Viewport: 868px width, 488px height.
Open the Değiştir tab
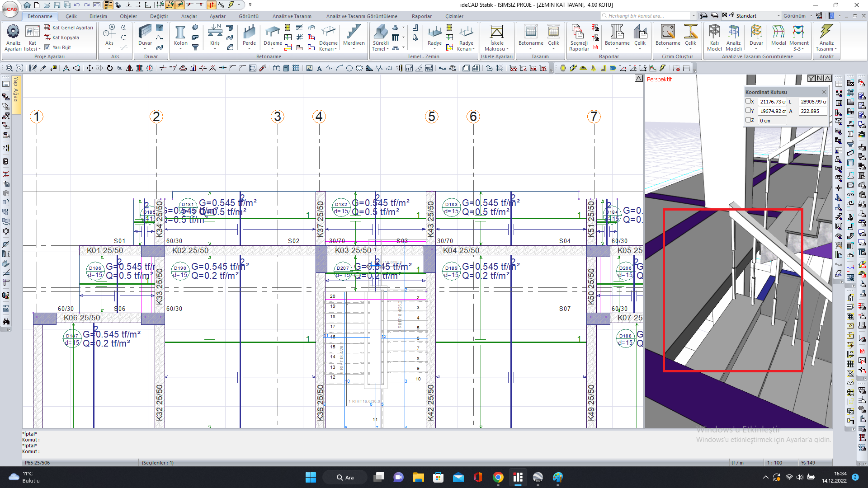[x=159, y=16]
